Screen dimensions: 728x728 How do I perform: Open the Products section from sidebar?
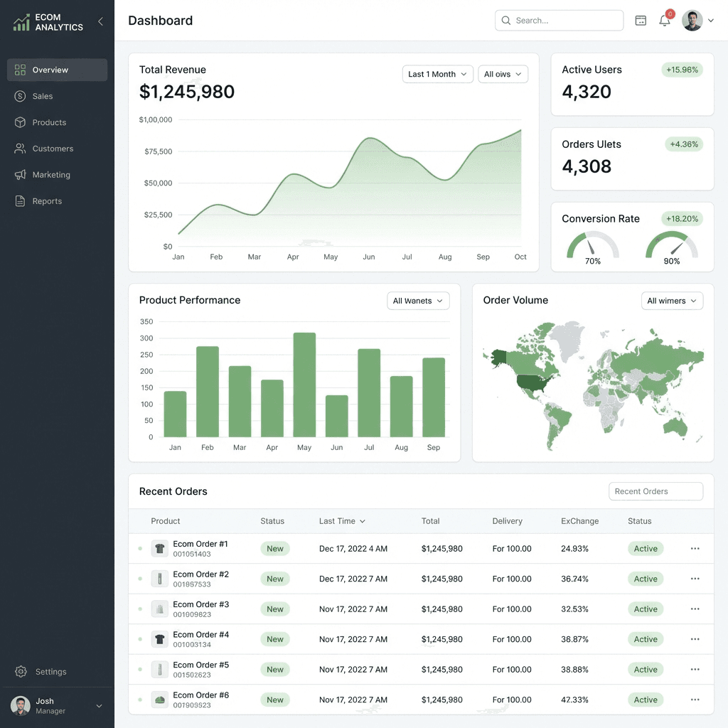pos(21,122)
